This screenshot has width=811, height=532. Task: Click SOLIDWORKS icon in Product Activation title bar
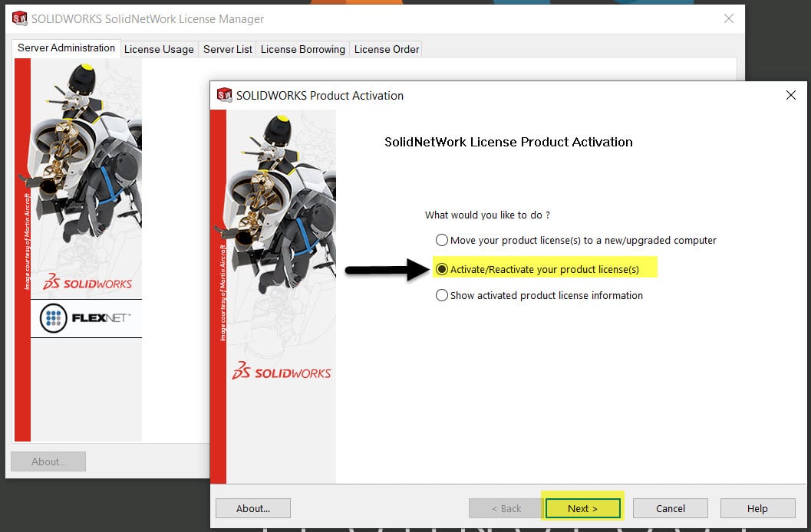tap(225, 95)
